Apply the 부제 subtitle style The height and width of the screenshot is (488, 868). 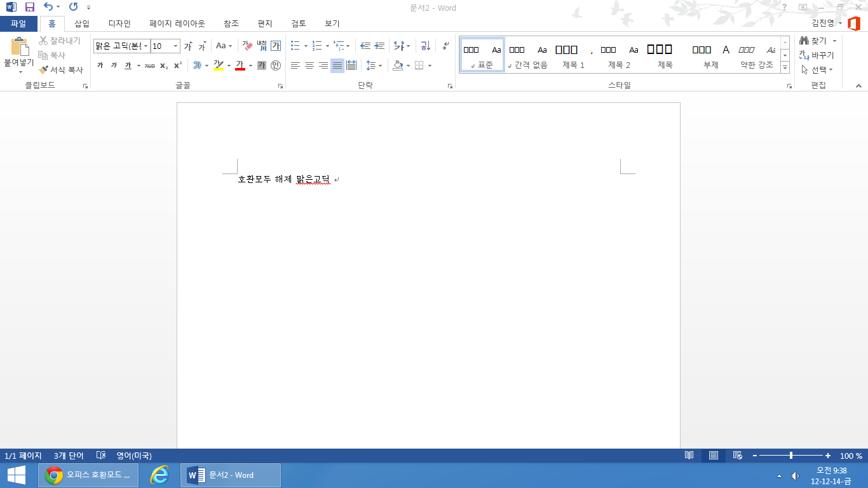pos(710,55)
